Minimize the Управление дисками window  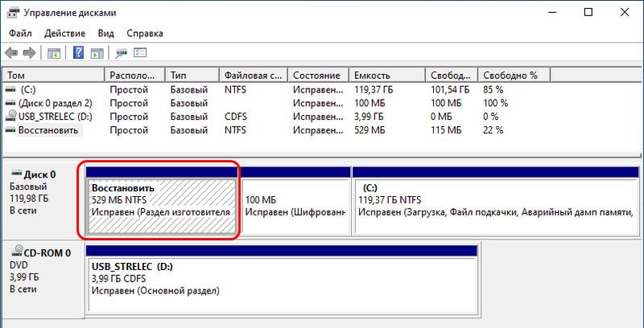(x=552, y=12)
